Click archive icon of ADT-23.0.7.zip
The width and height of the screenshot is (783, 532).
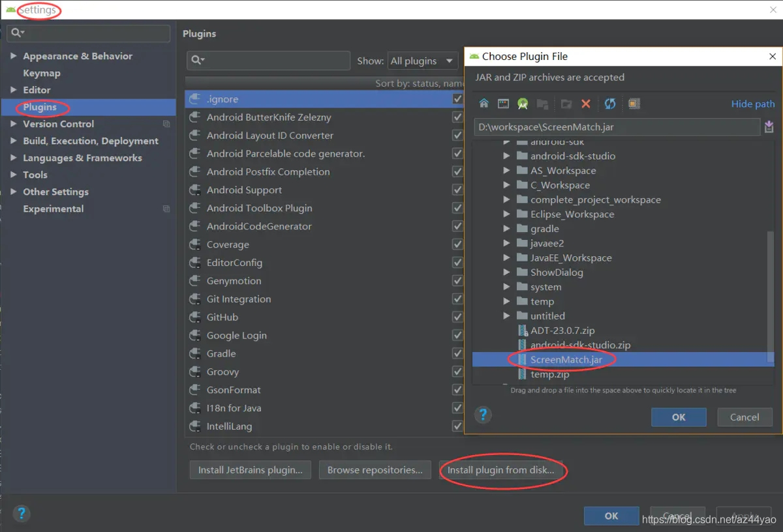pyautogui.click(x=522, y=331)
